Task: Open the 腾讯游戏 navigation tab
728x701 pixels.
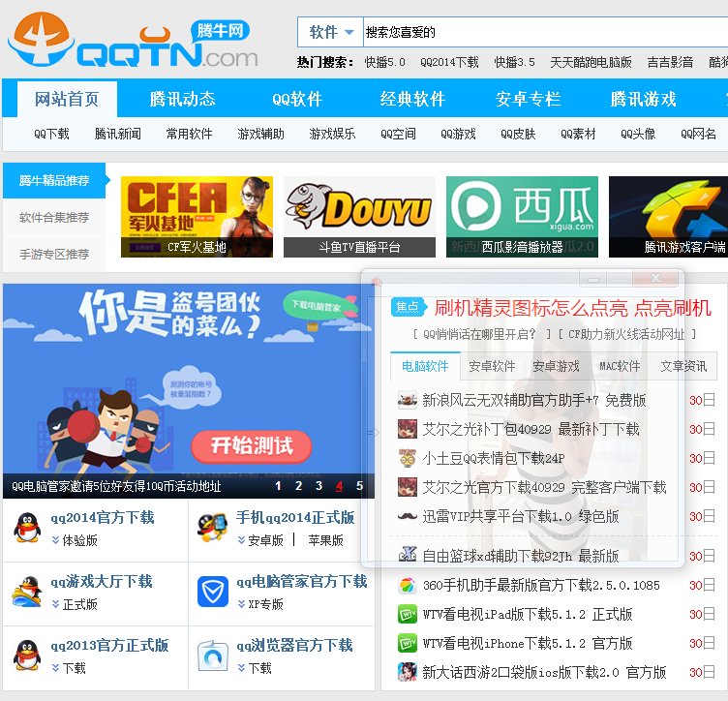Action: point(643,99)
